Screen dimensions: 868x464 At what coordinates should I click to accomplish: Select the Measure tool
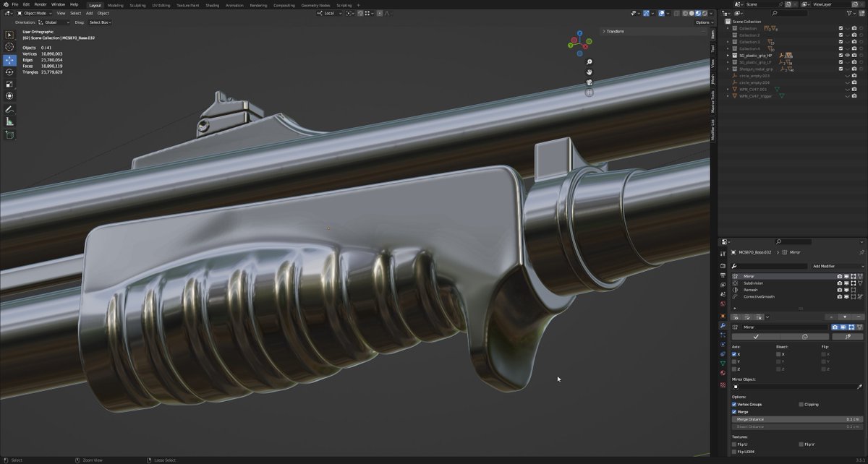(x=9, y=121)
